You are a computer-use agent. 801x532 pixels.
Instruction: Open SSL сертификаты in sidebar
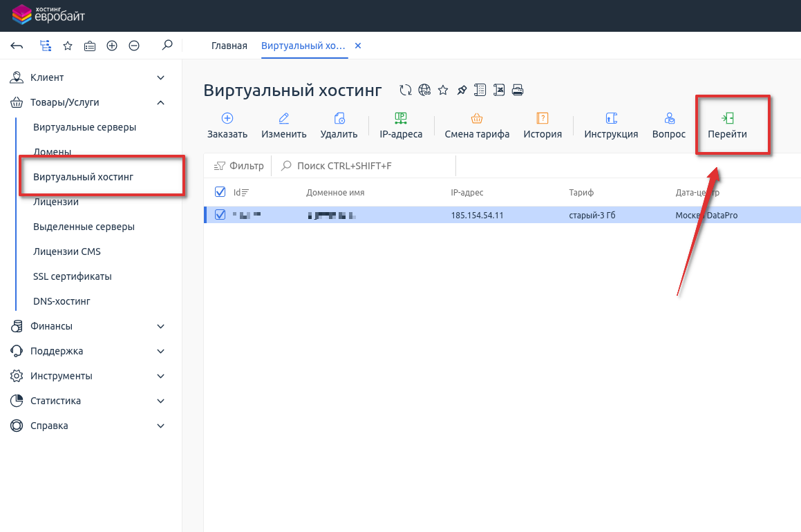click(x=73, y=277)
